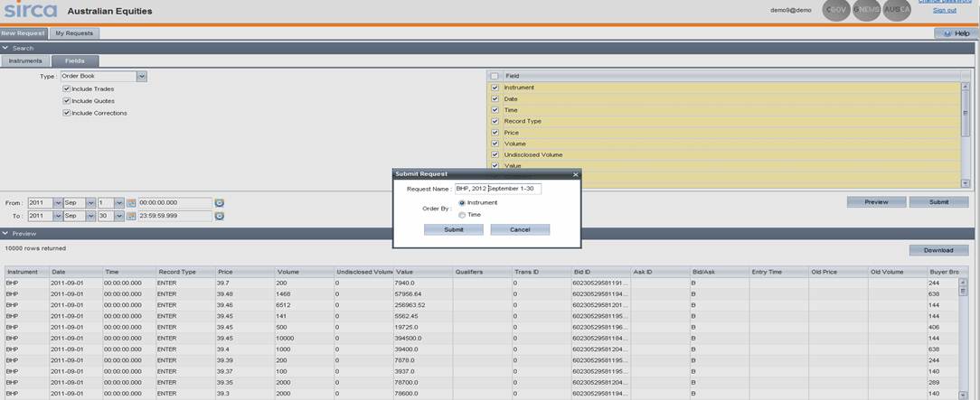Open the To date calendar picker icon

click(x=130, y=216)
